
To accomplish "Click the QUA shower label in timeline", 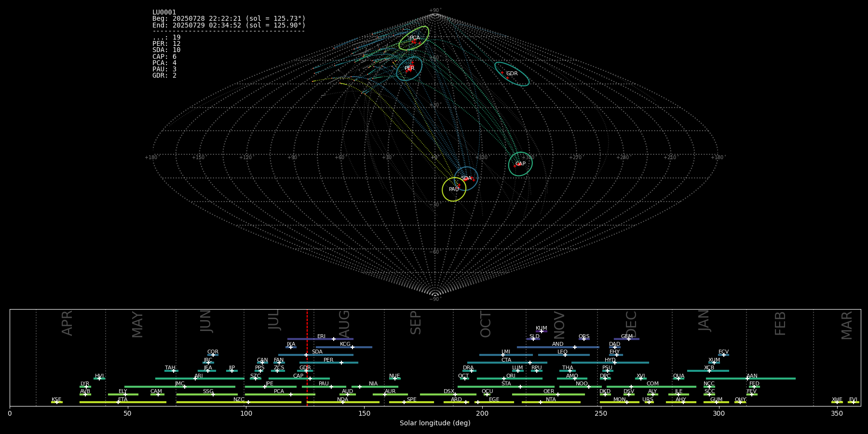I will tap(678, 376).
